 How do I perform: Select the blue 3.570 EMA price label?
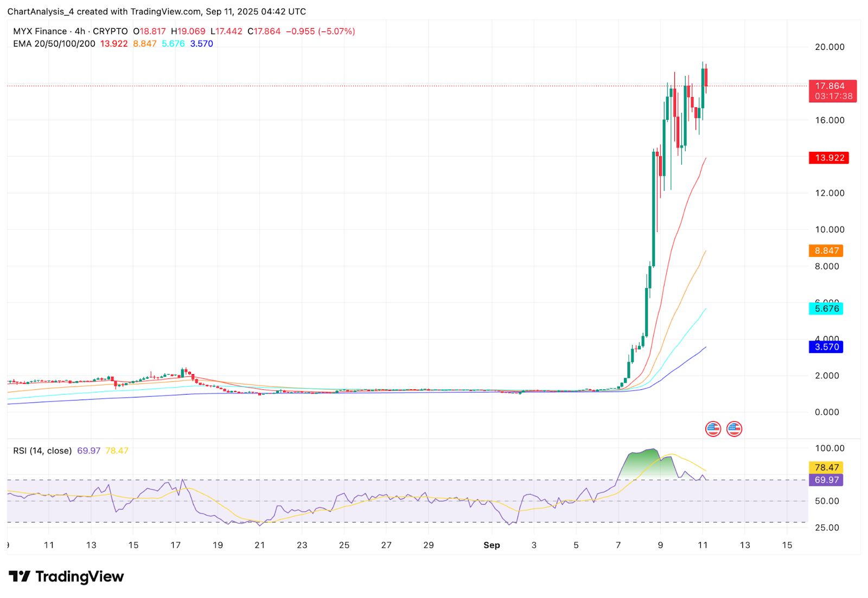click(x=826, y=347)
